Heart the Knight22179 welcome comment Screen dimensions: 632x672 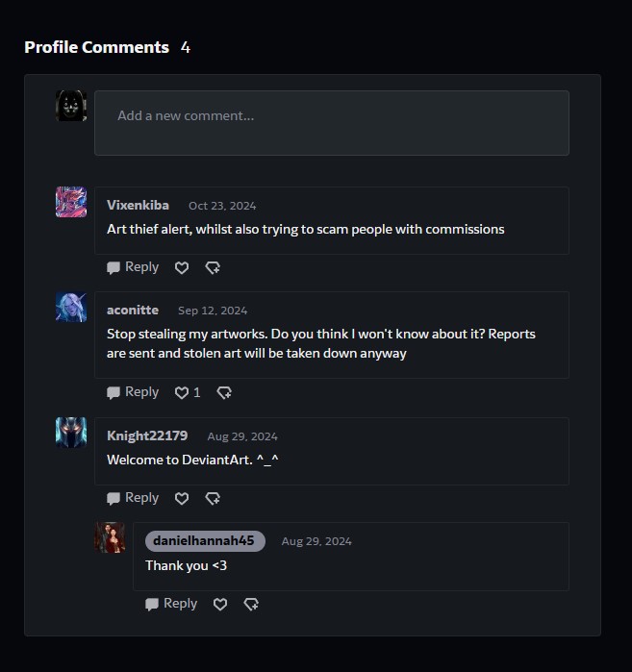point(182,499)
